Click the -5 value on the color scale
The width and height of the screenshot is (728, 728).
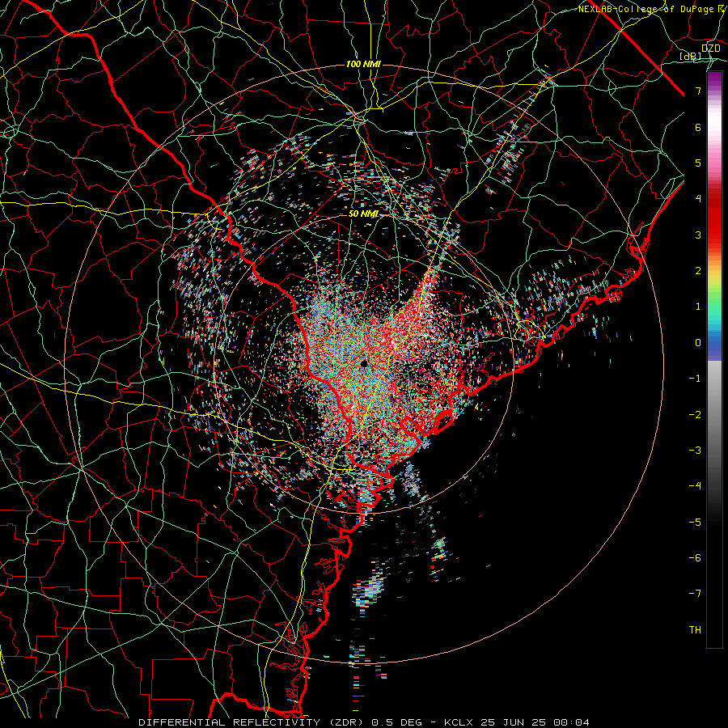tap(695, 523)
